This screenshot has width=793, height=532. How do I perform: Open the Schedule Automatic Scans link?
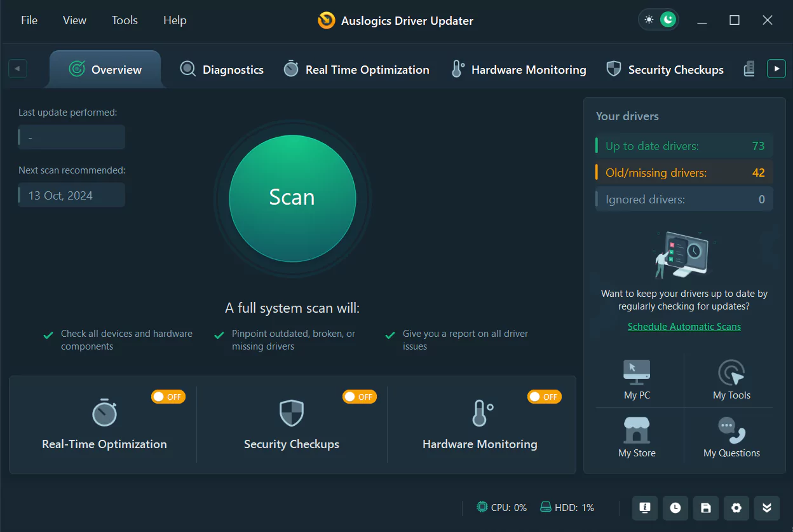(684, 326)
